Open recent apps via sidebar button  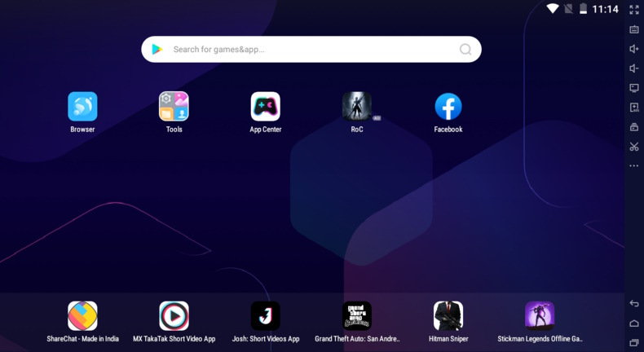coord(634,342)
